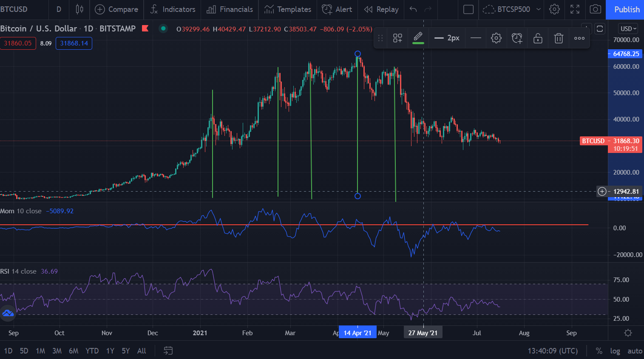The width and height of the screenshot is (644, 359).
Task: Toggle auto scale mode
Action: [635, 351]
